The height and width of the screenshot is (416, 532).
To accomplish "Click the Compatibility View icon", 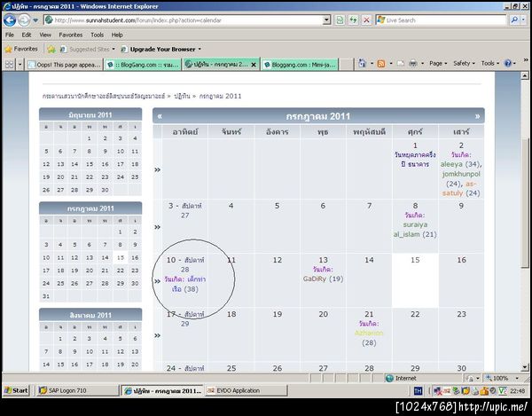I will click(x=340, y=20).
